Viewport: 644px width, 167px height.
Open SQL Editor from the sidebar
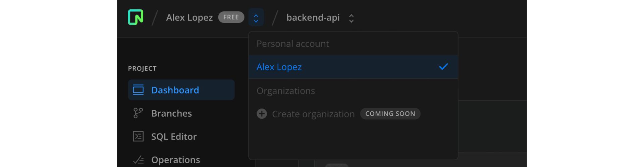click(x=174, y=136)
